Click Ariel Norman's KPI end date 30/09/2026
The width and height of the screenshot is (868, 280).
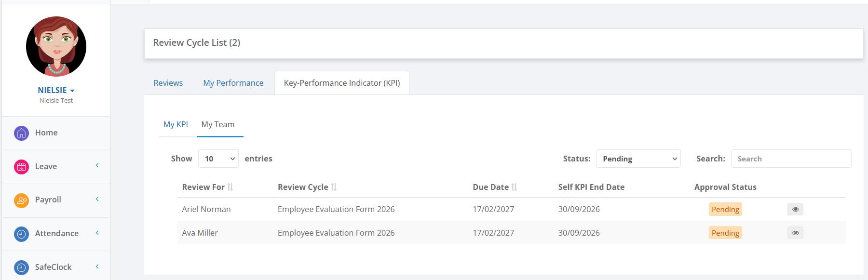pyautogui.click(x=579, y=209)
